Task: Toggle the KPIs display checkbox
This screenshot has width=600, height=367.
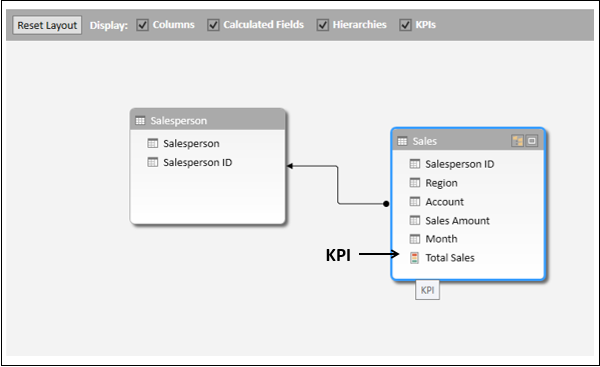Action: [x=405, y=25]
